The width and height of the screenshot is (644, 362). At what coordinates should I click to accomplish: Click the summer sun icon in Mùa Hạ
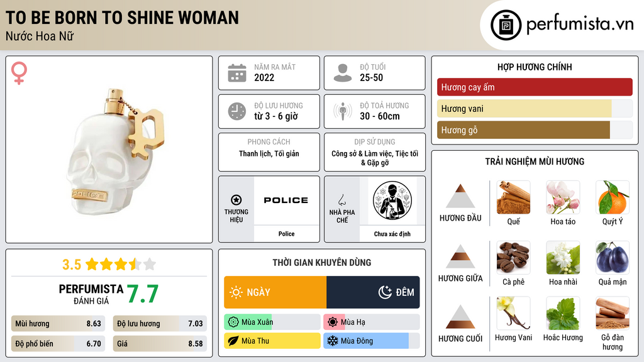(x=333, y=322)
